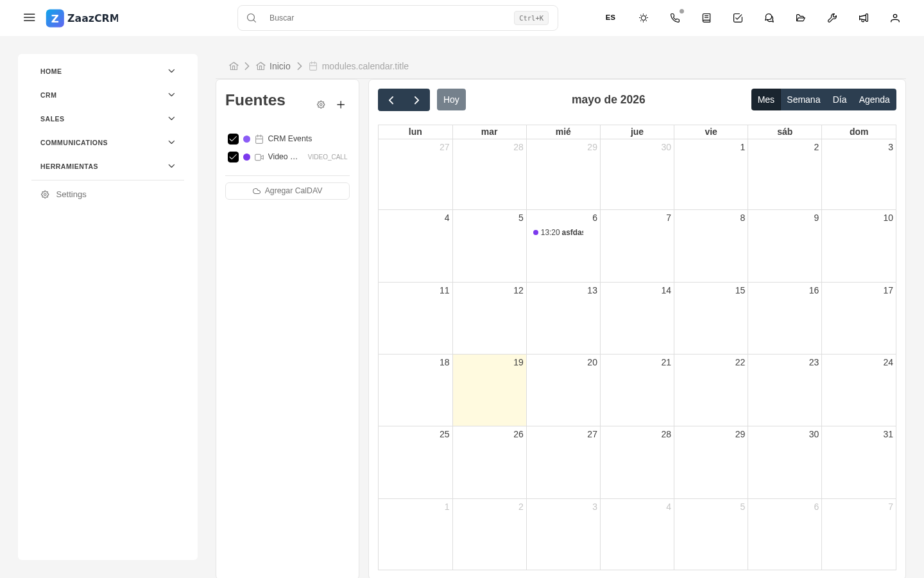Click day number 13
The image size is (924, 578).
coord(592,290)
